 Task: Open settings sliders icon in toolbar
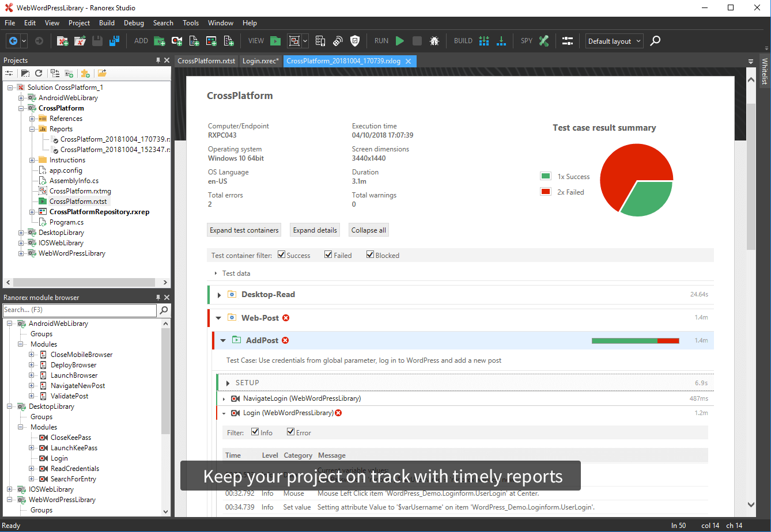pos(568,41)
